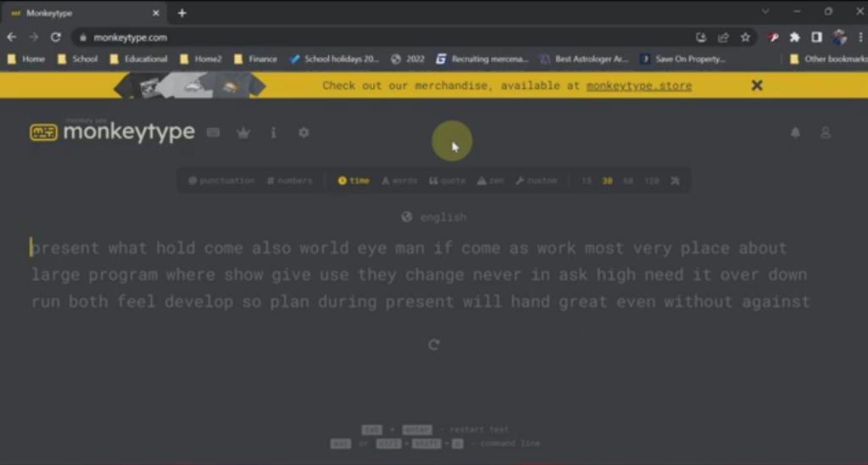
Task: Click the restart test icon
Action: 434,345
